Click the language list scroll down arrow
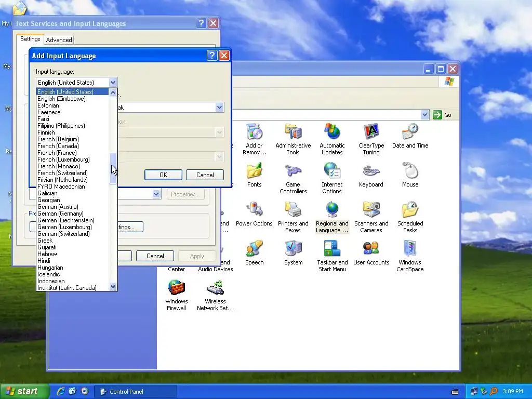The image size is (532, 399). [113, 287]
